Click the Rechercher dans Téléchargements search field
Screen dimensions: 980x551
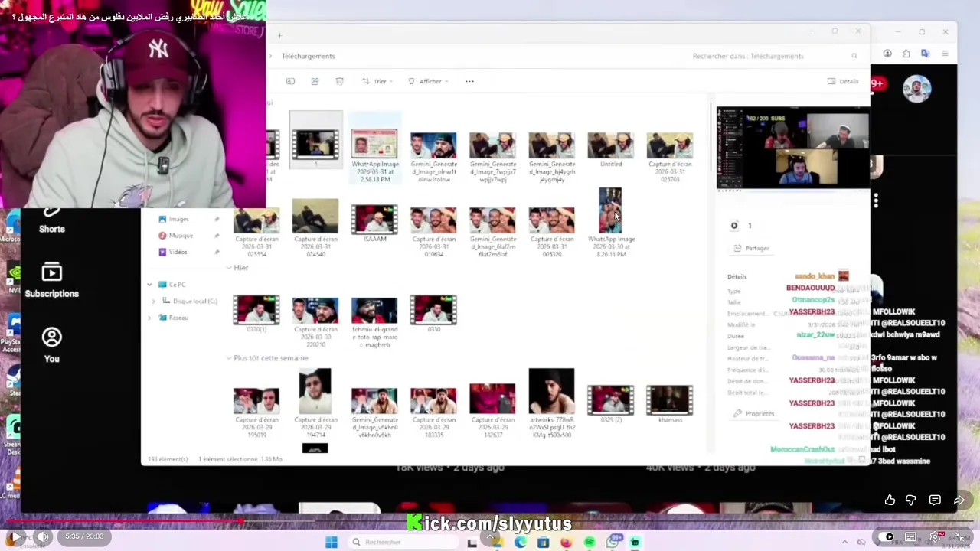pos(773,56)
